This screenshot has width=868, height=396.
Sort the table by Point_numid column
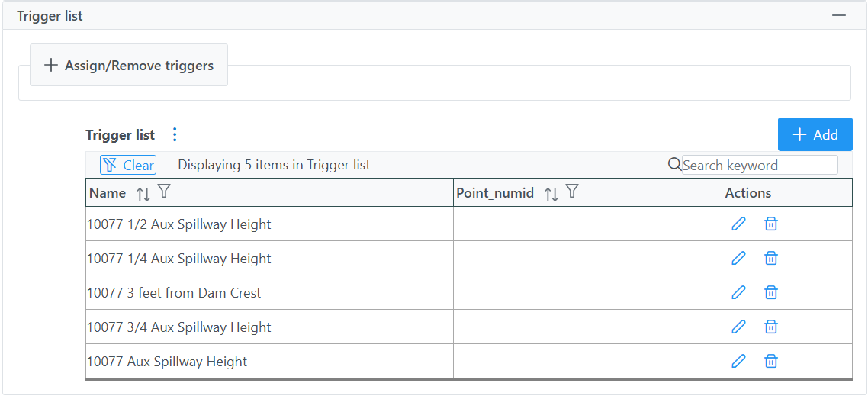tap(551, 194)
